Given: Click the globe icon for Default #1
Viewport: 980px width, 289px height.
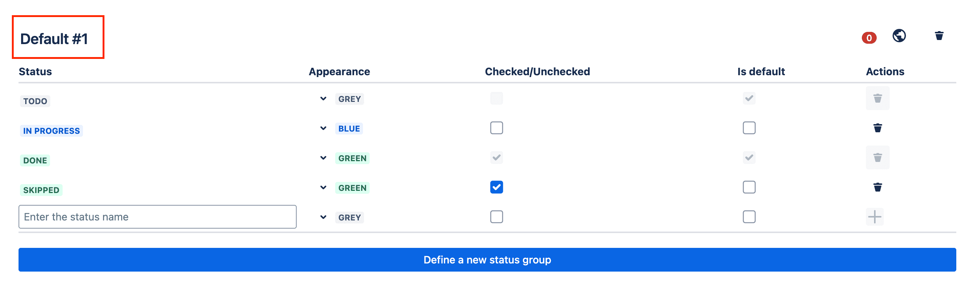Looking at the screenshot, I should point(899,36).
